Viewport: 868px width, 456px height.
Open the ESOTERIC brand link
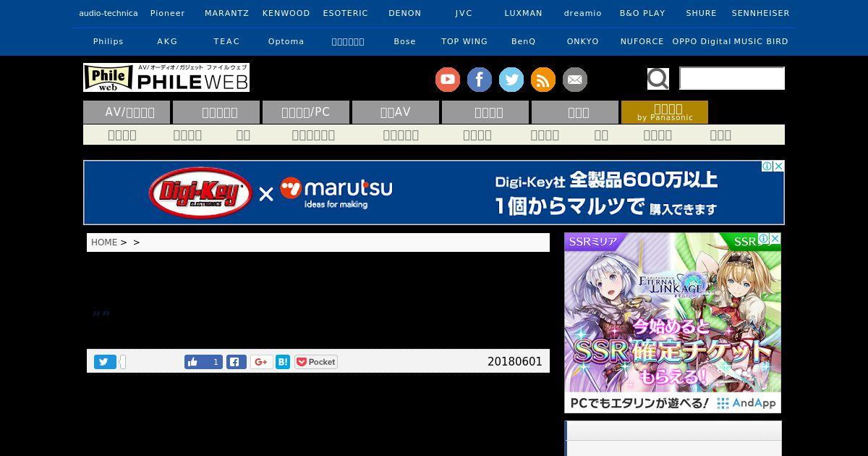[346, 13]
